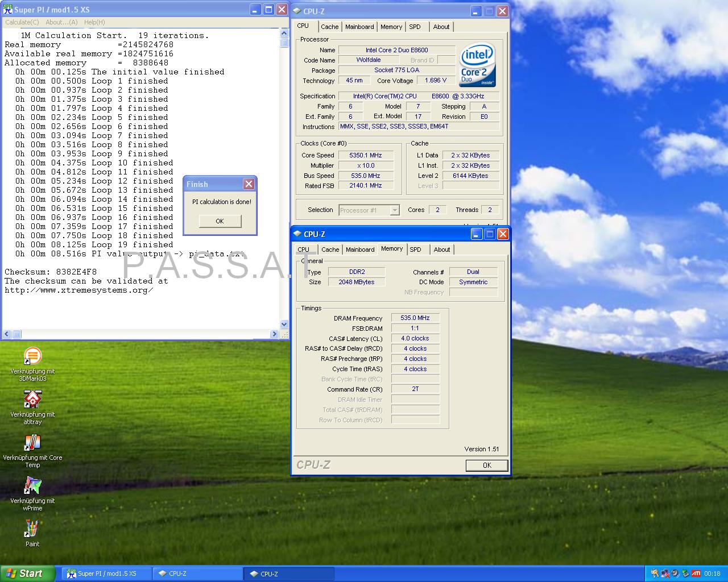
Task: Click the Multiplier x 10.0 value
Action: (x=366, y=165)
